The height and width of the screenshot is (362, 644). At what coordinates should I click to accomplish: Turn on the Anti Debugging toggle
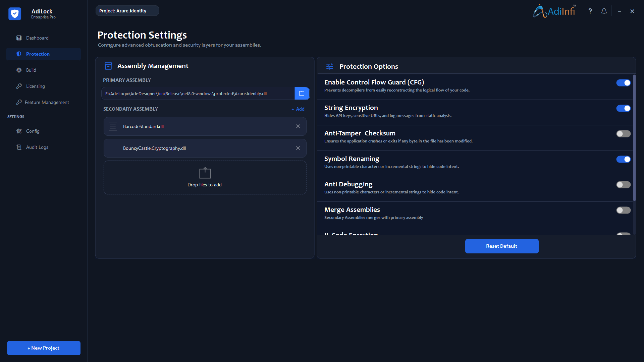point(623,185)
